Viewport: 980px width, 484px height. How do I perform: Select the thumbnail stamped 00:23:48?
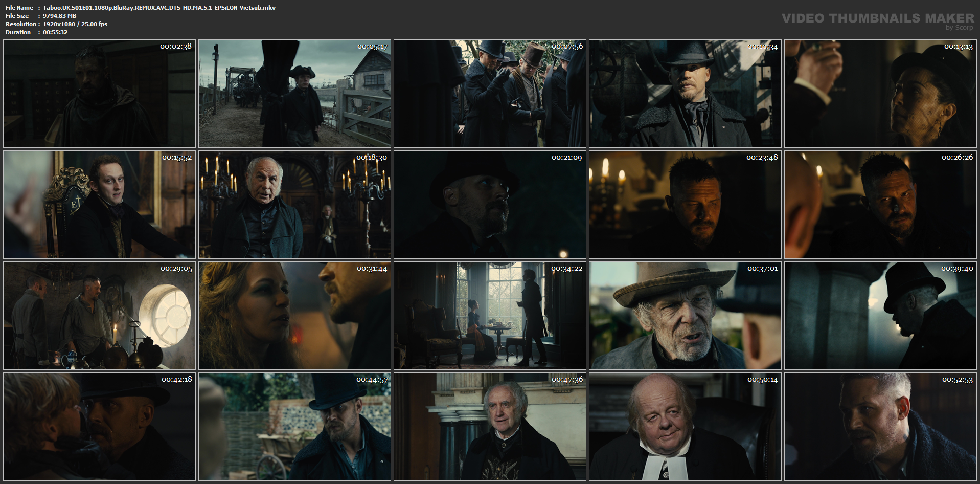[686, 205]
